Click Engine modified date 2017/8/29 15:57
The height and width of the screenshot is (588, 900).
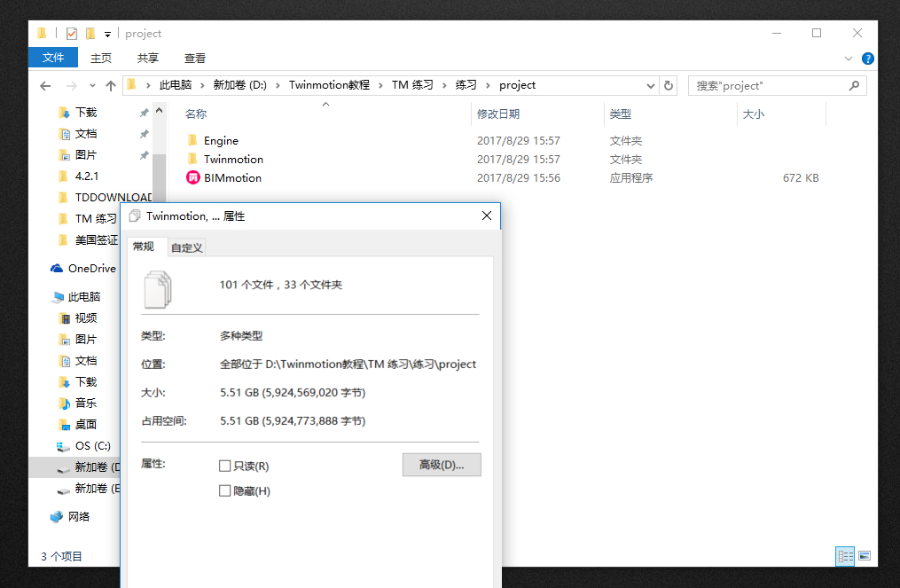(519, 141)
